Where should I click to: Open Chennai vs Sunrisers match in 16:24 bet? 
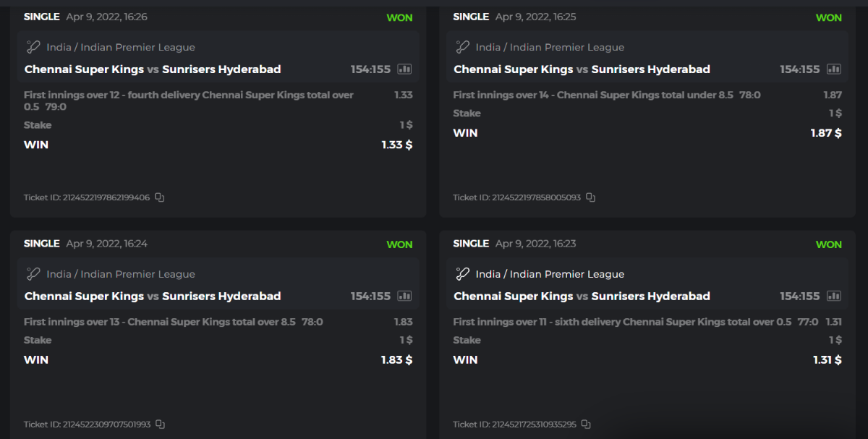point(153,297)
